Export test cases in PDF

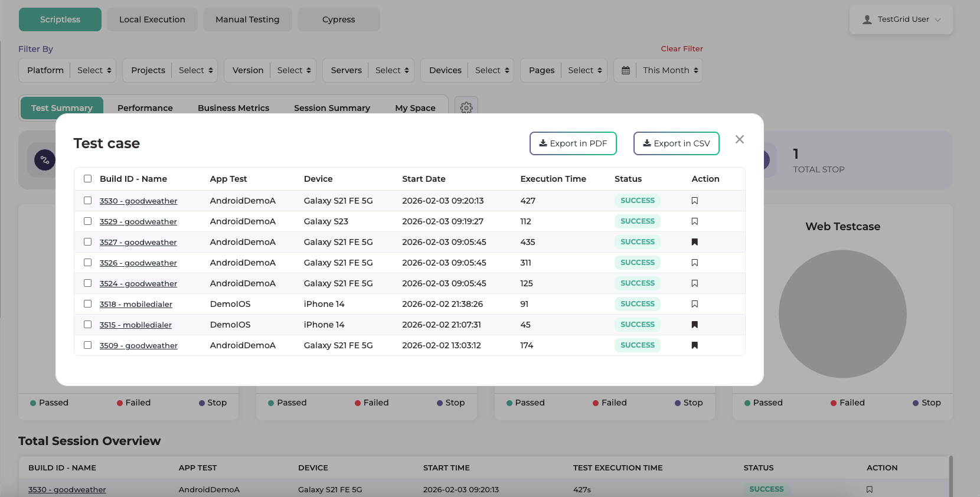coord(573,143)
